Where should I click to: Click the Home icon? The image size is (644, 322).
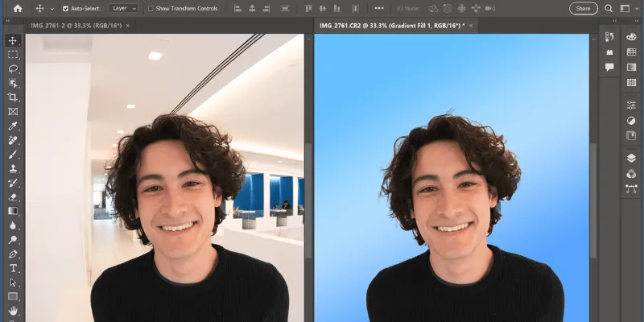[17, 8]
